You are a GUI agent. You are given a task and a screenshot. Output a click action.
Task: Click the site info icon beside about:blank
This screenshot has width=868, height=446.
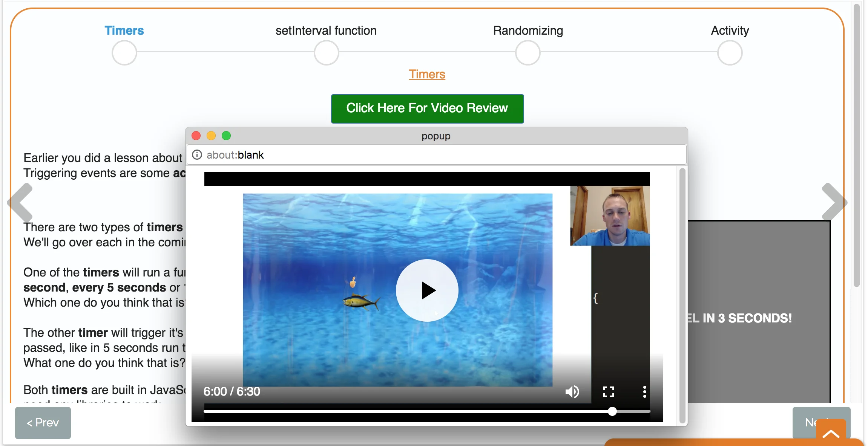197,155
